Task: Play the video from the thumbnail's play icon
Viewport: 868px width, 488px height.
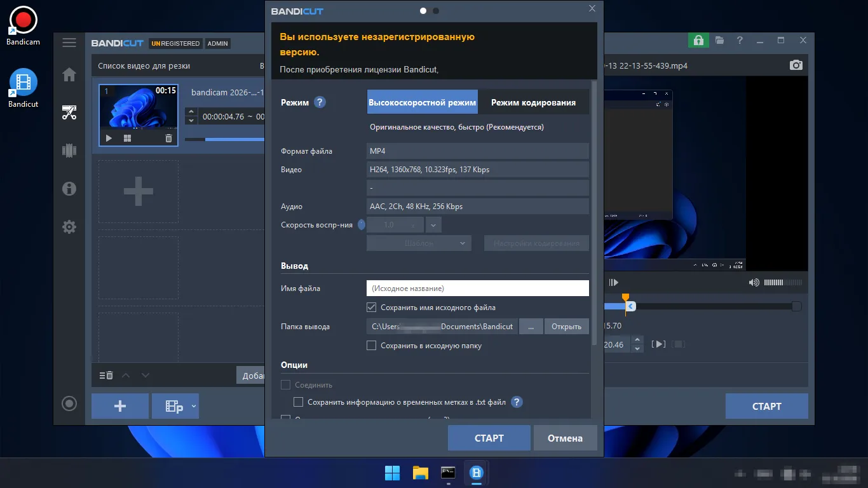Action: pos(109,138)
